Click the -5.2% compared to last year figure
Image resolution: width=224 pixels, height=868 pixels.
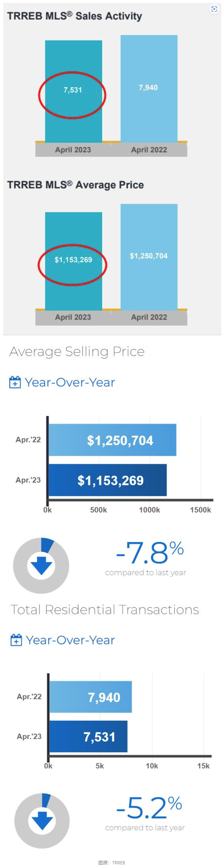pyautogui.click(x=149, y=808)
